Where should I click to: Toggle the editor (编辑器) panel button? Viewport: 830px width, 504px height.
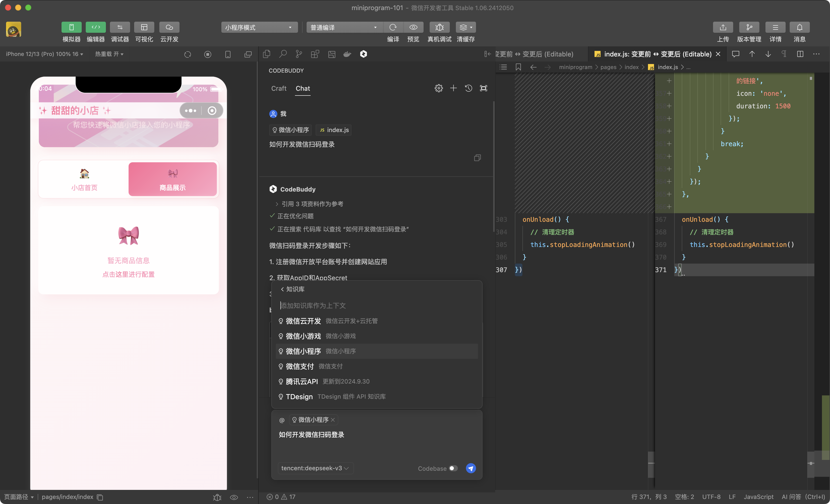[96, 27]
